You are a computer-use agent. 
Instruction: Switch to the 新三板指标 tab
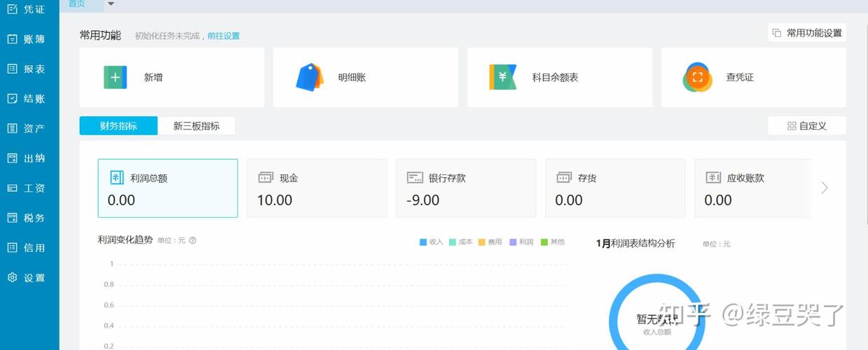click(196, 126)
